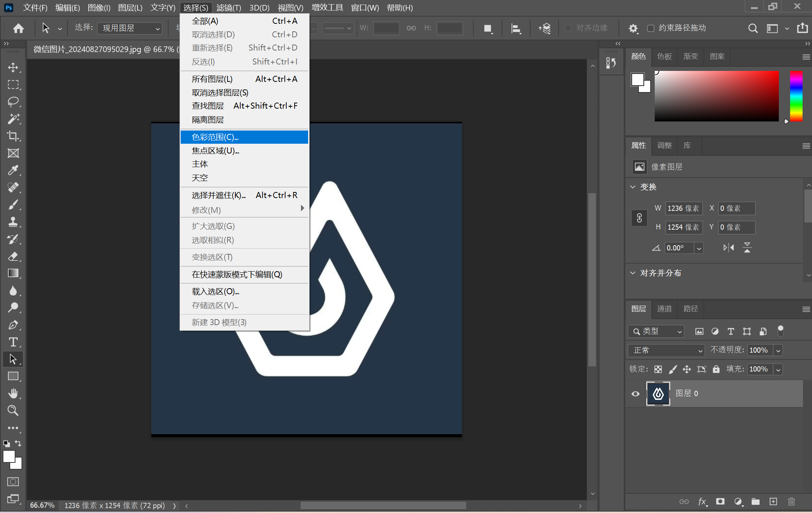The image size is (812, 513).
Task: Toggle the width-height link constraint button
Action: tap(639, 218)
